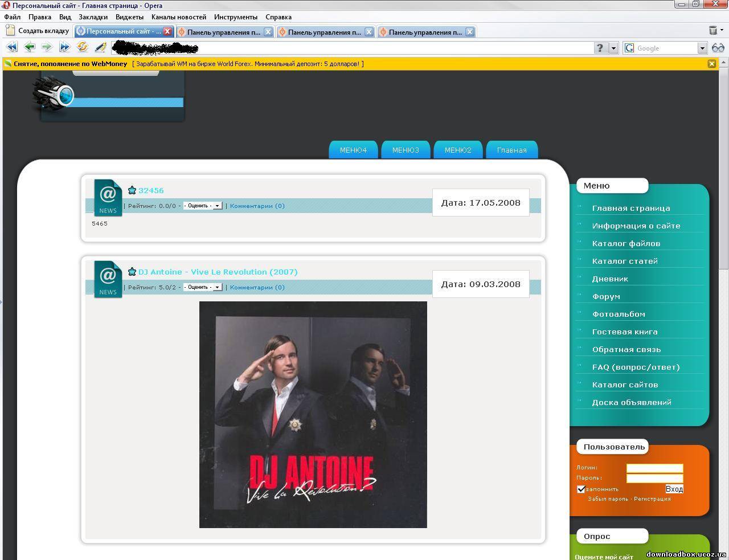Screen dimensions: 729x560
Task: Open the Инструменты menu
Action: 236,17
